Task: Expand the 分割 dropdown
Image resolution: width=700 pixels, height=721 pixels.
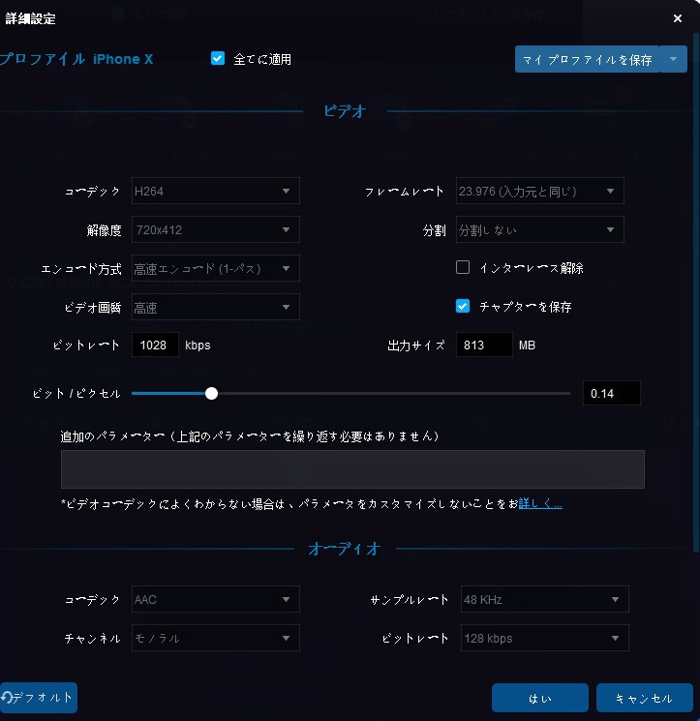Action: [x=540, y=230]
